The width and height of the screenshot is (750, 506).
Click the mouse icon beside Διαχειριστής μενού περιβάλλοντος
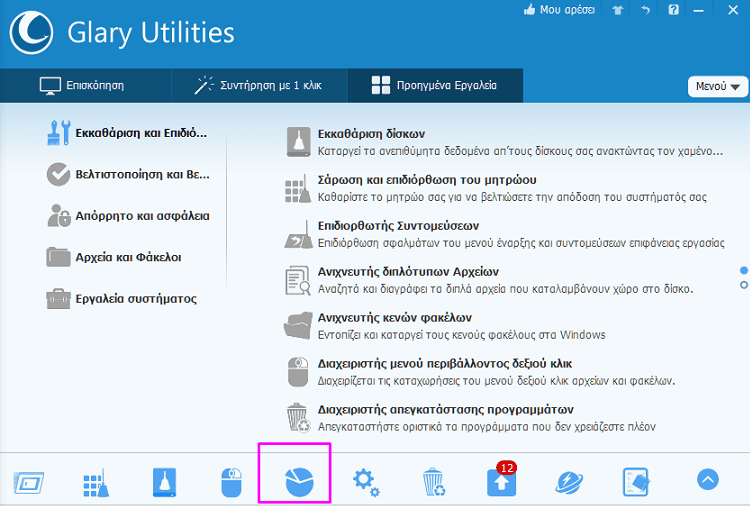pos(298,372)
